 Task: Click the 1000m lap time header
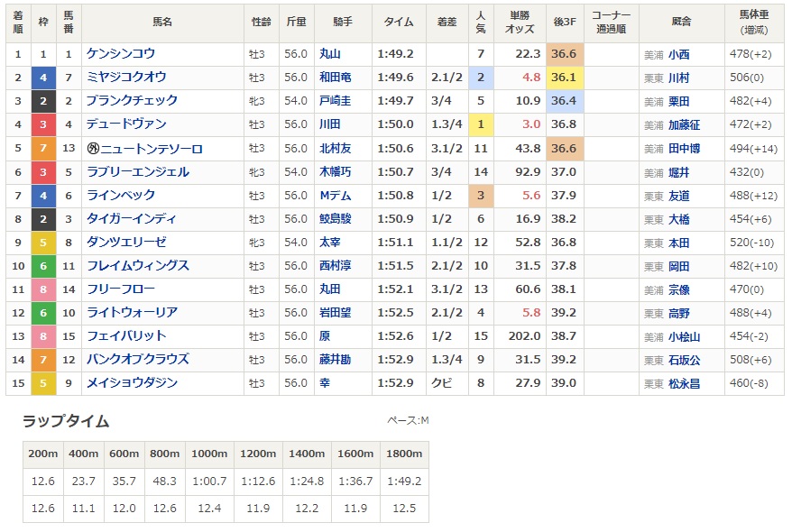(209, 454)
